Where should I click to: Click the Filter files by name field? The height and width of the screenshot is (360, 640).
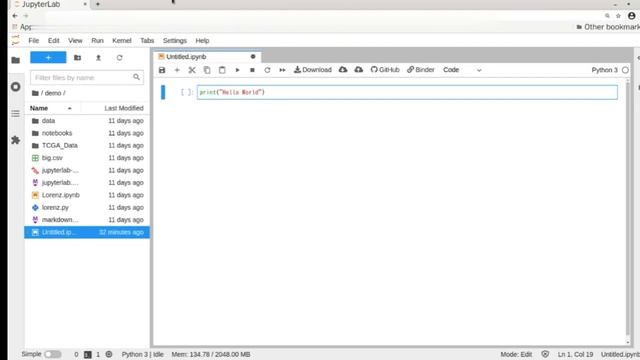coord(87,78)
